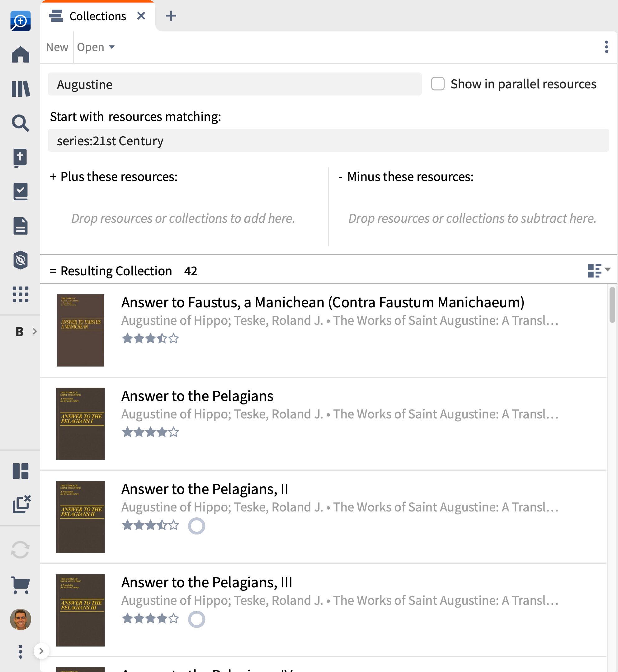The image size is (618, 672).
Task: Open the Library books icon
Action: pyautogui.click(x=21, y=89)
